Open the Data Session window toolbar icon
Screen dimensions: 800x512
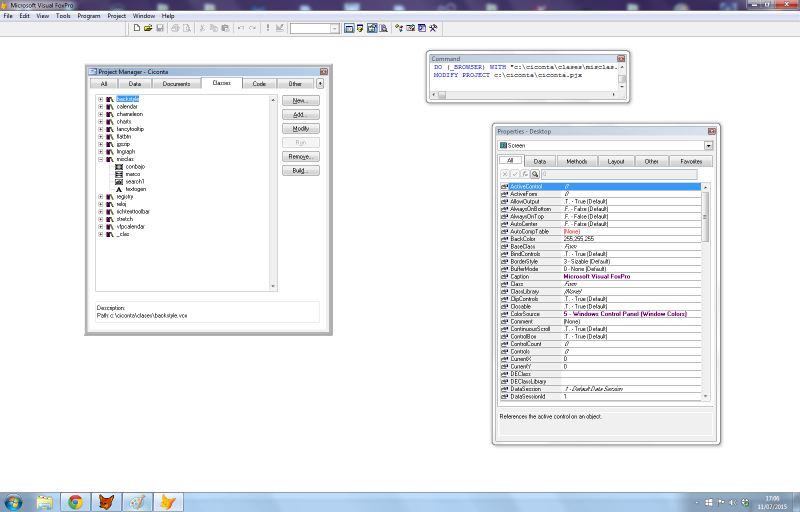(x=360, y=29)
